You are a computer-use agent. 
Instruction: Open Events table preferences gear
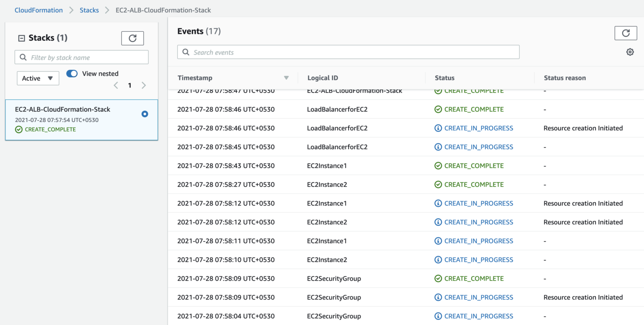pyautogui.click(x=630, y=52)
